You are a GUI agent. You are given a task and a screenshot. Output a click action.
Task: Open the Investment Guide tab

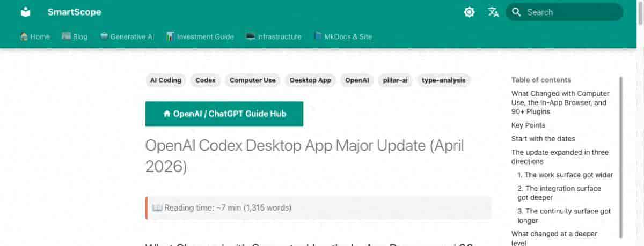(200, 36)
